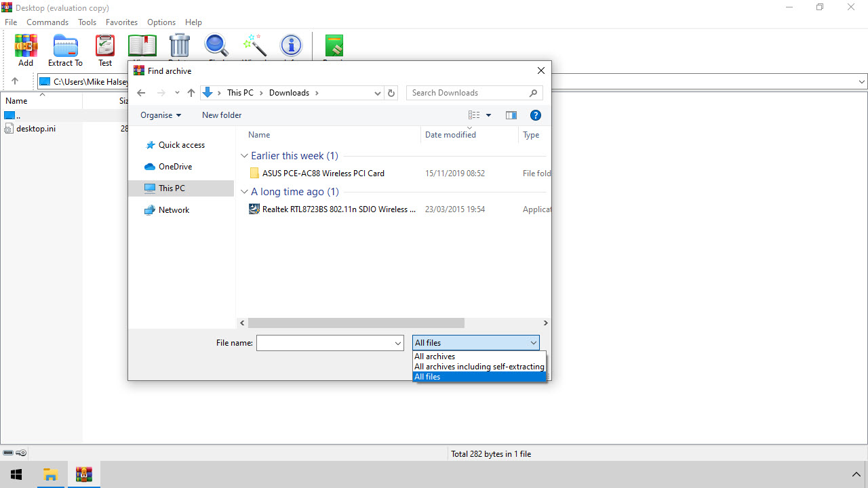Screen dimensions: 868x488
Task: Open the Help menu
Action: click(x=193, y=22)
